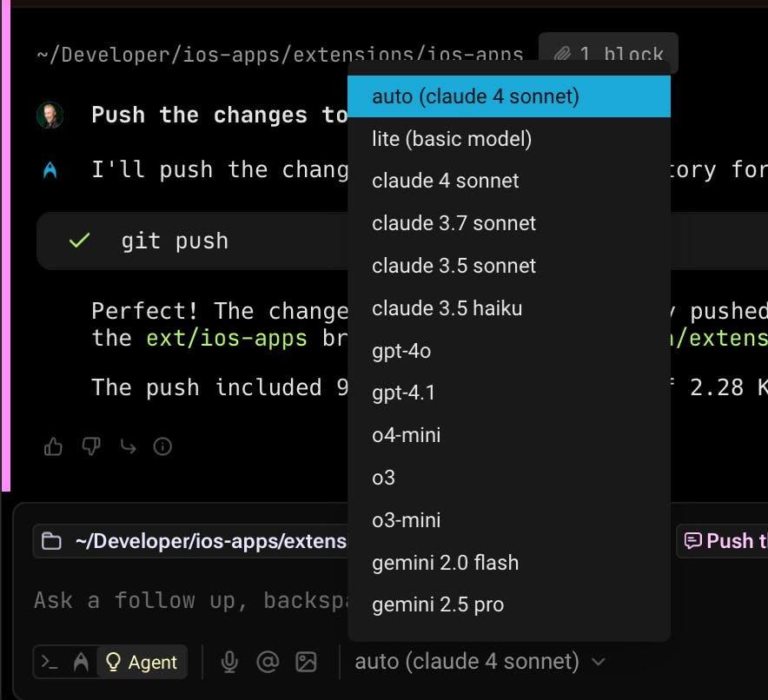Select auto (claude 4 sonnet) option

509,96
